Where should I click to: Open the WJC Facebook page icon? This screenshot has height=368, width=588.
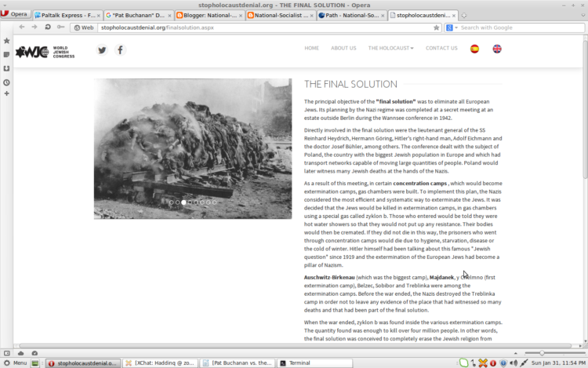tap(120, 50)
